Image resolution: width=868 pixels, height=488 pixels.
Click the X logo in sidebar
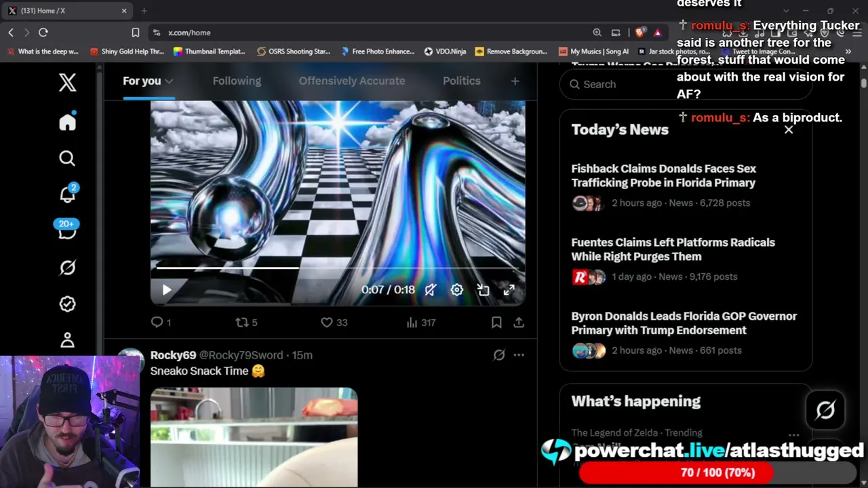pos(67,83)
